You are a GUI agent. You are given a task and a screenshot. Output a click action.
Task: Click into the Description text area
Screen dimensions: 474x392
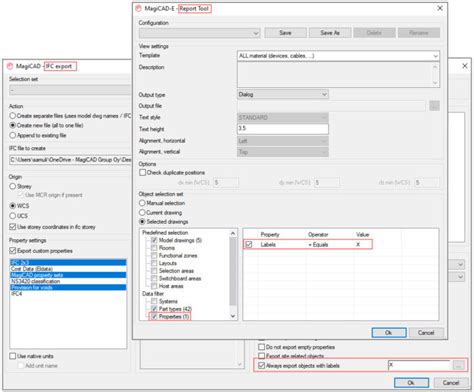coord(338,75)
